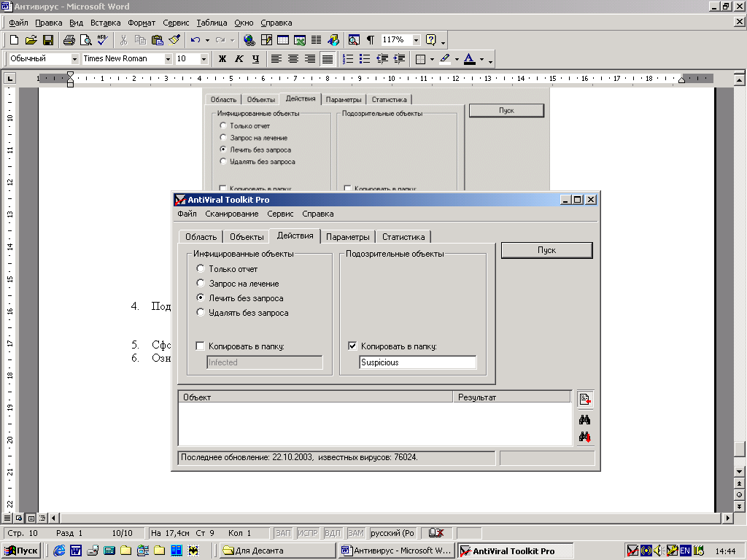This screenshot has width=747, height=560.
Task: Switch to the 'Область' tab
Action: tap(201, 237)
